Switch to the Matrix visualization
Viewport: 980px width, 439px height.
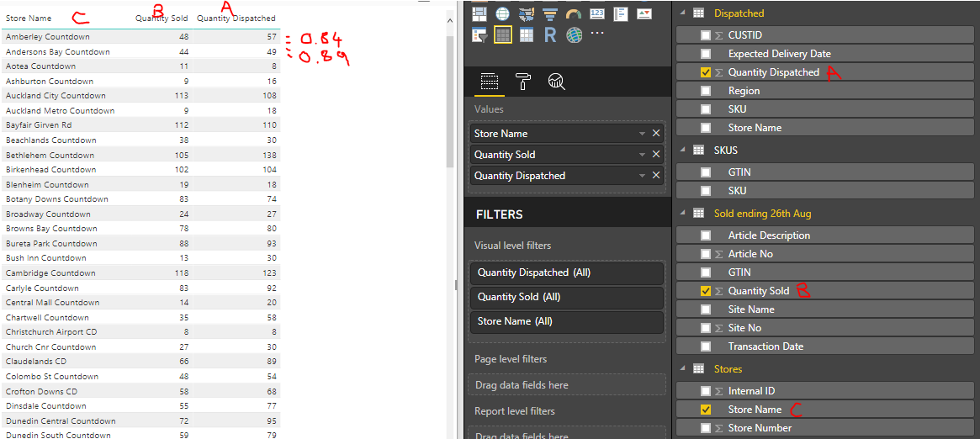coord(527,35)
